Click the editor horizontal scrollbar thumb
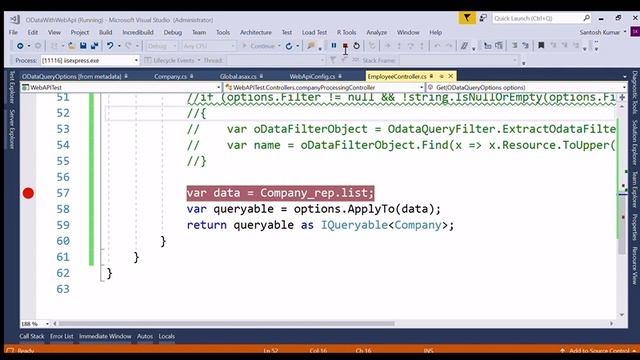This screenshot has width=640, height=360. point(227,324)
